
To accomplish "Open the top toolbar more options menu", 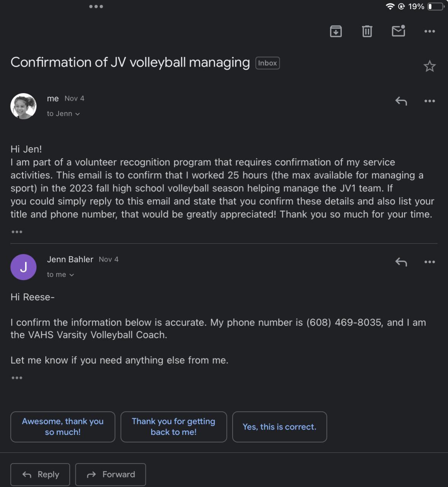I will 429,31.
